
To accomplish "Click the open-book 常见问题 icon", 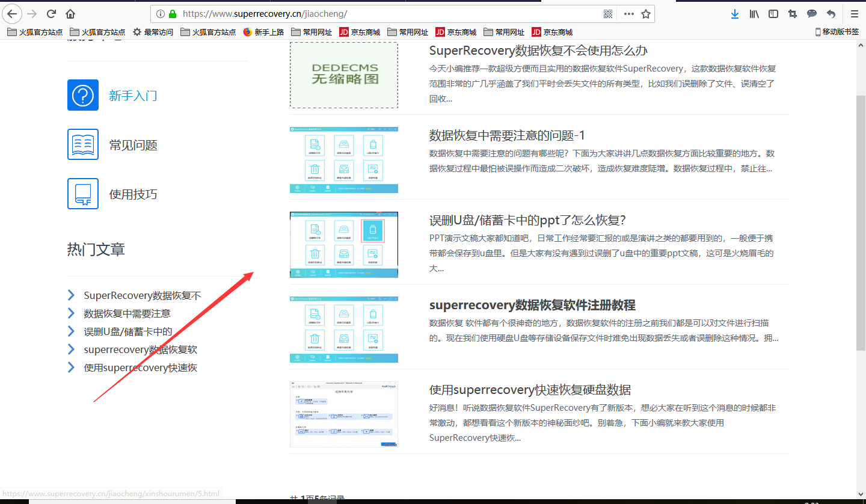I will click(83, 144).
